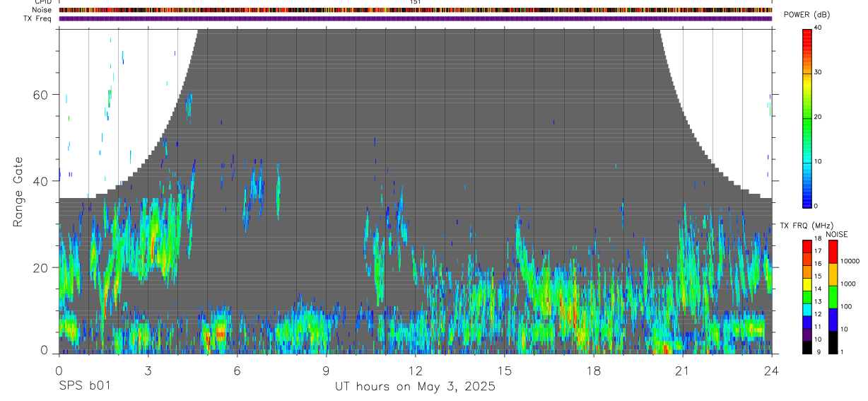
Task: Click the 3 tick label on the time axis
Action: tap(148, 370)
